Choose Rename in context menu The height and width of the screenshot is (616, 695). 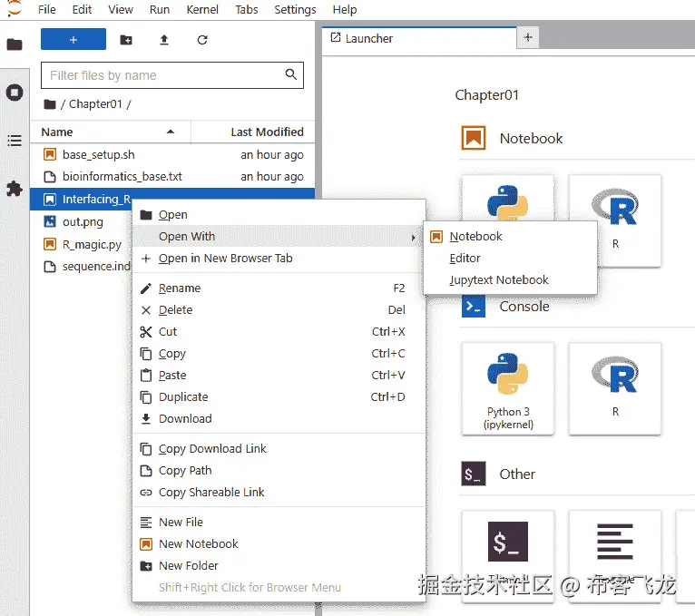(279, 288)
